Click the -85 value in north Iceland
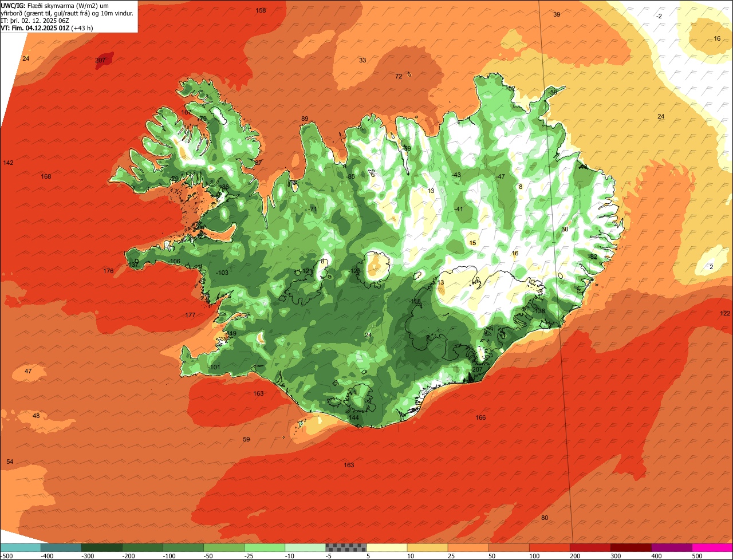The image size is (733, 560). 350,176
